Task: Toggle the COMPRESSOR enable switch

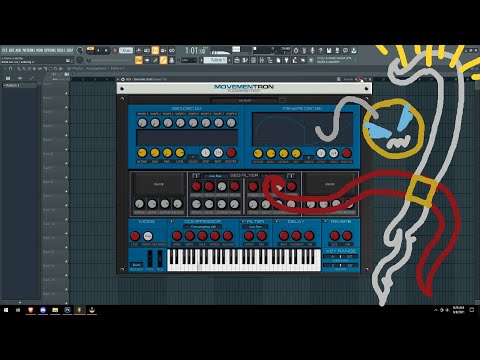Action: [x=171, y=221]
